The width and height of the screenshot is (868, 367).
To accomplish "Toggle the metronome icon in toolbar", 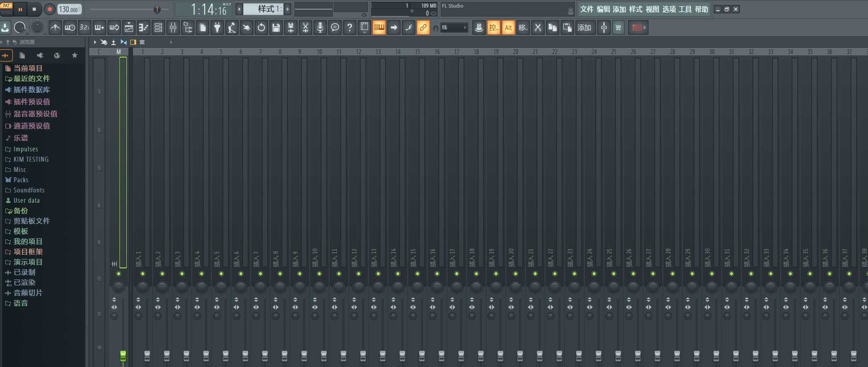I will [55, 28].
